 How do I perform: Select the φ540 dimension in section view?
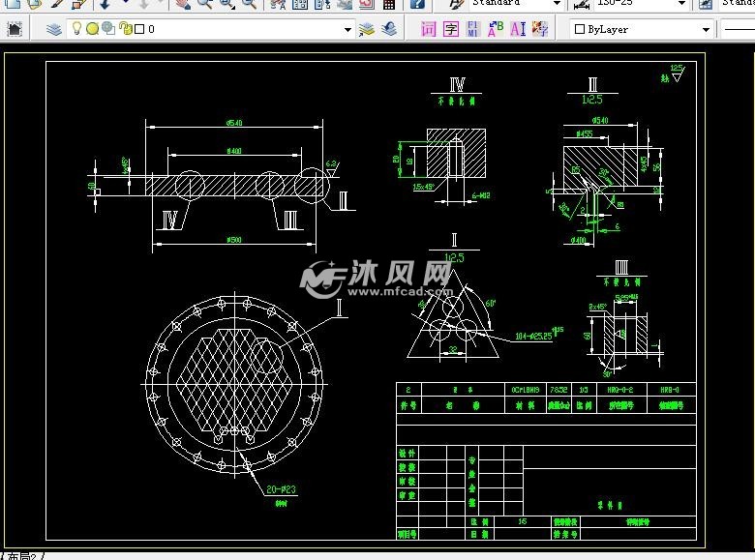(234, 123)
